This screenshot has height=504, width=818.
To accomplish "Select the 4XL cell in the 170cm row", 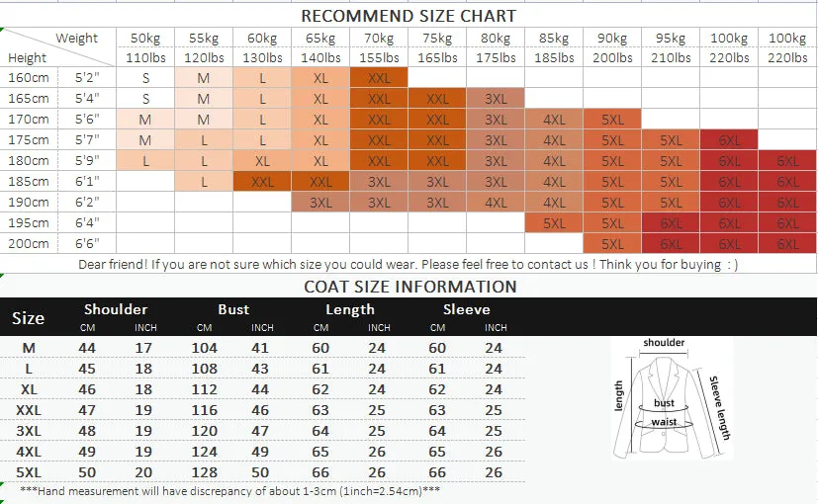I will coord(554,120).
